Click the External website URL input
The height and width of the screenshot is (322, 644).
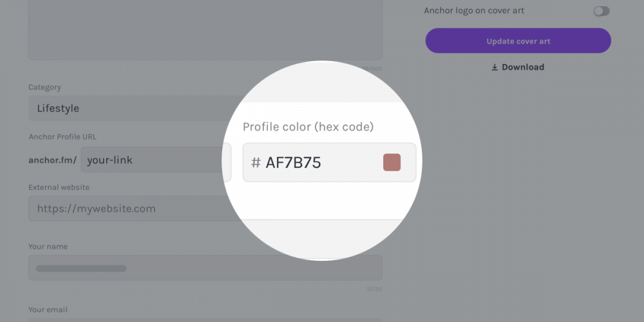tap(129, 209)
